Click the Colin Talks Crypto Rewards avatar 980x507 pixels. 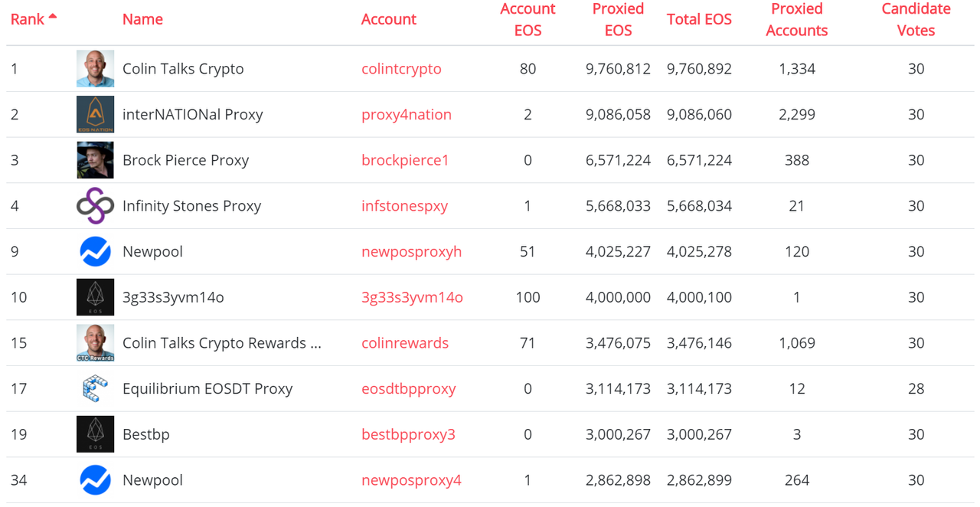click(95, 343)
